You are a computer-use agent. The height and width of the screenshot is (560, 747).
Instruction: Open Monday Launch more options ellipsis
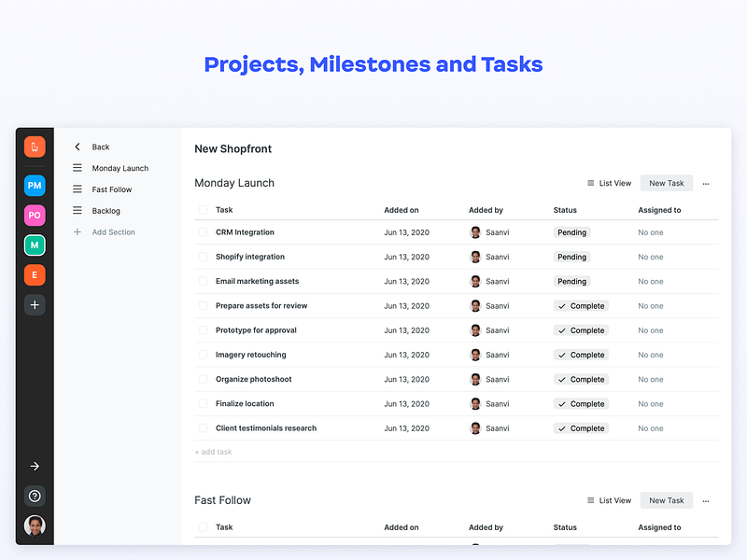tap(706, 184)
